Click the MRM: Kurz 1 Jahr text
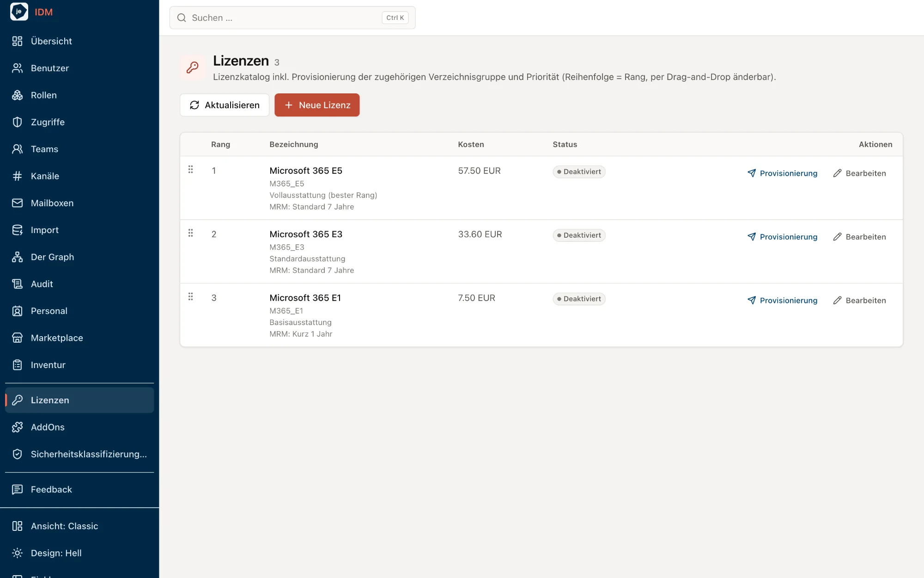Screen dimensions: 924x578 (301, 334)
